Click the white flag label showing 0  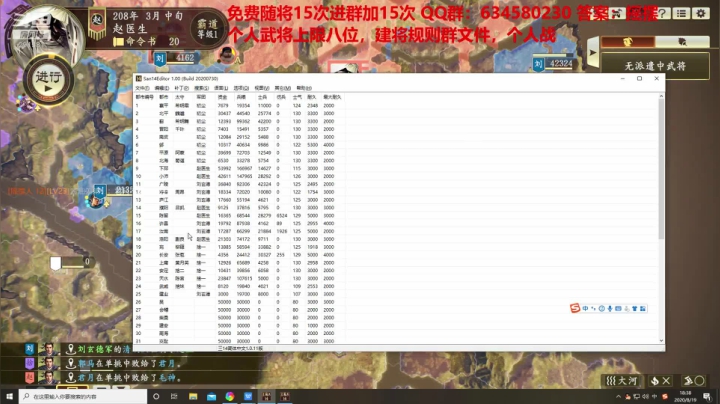(x=71, y=262)
